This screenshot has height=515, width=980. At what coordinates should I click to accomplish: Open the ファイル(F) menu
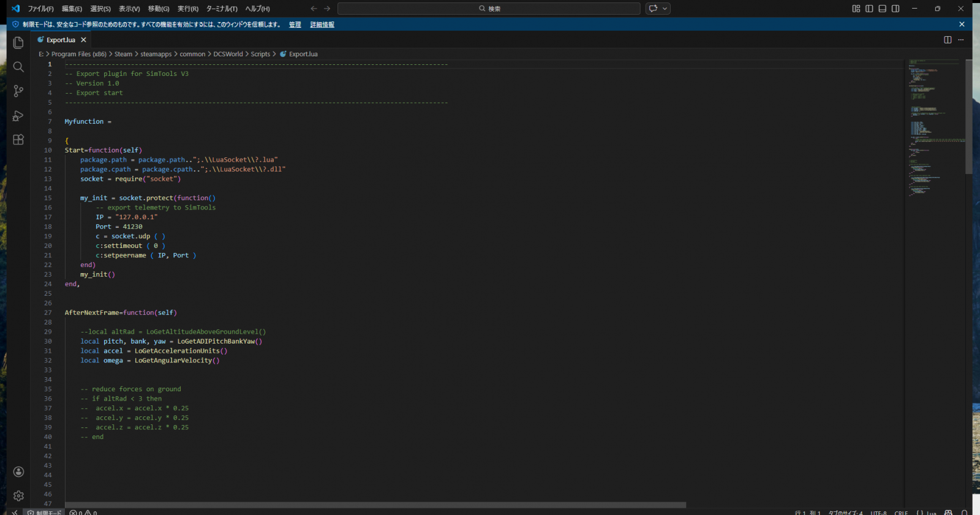(x=40, y=9)
